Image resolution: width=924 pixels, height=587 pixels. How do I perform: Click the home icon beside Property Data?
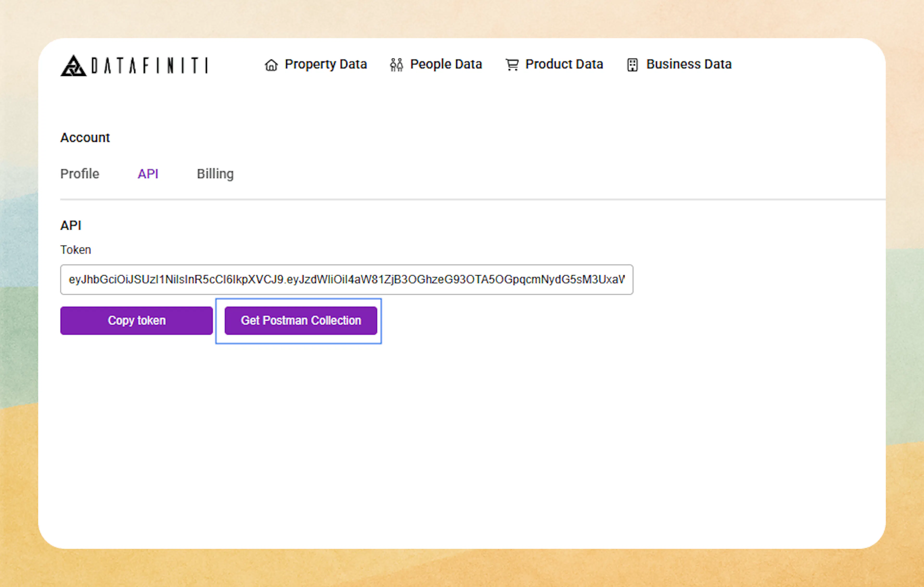[x=271, y=65]
